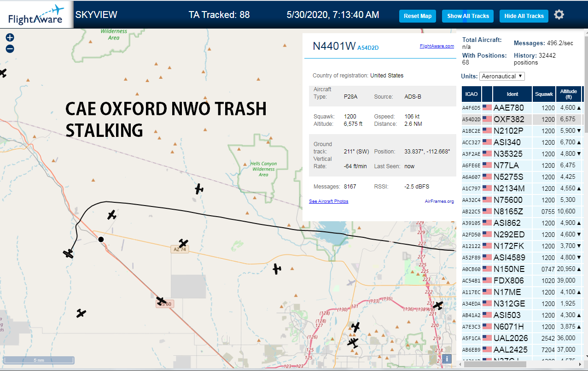Select the N2102P aircraft row
This screenshot has height=371, width=588.
pyautogui.click(x=522, y=131)
